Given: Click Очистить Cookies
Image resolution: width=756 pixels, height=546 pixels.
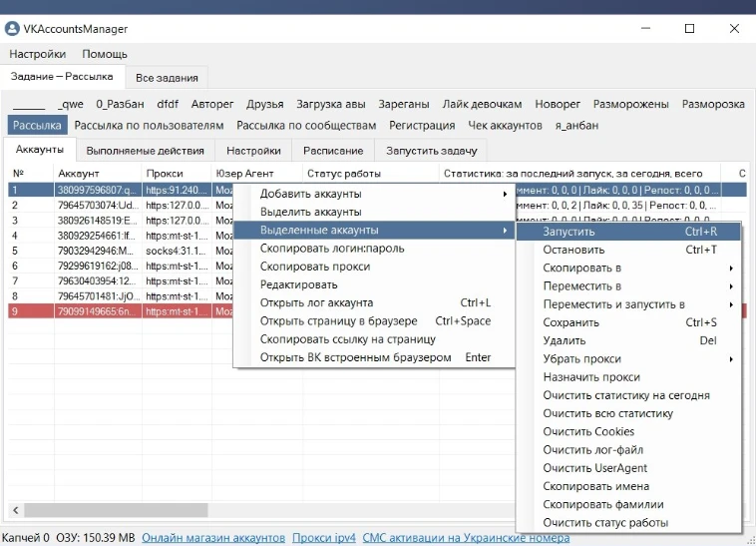Looking at the screenshot, I should (628, 431).
